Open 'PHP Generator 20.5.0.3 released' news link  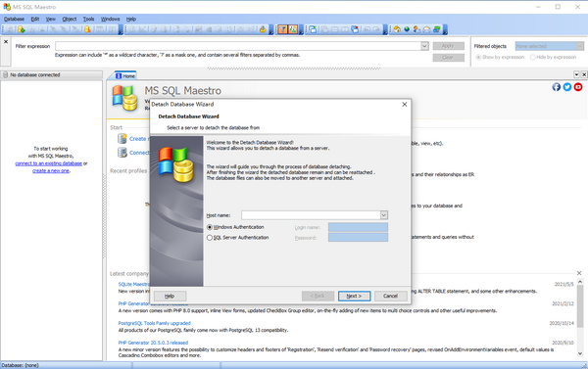point(153,343)
